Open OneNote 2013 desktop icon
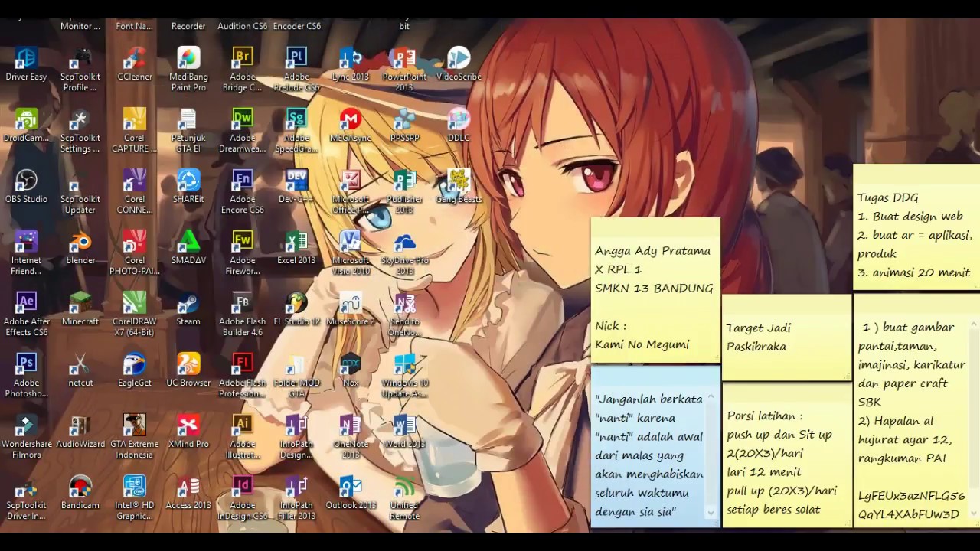This screenshot has height=551, width=980. tap(351, 437)
